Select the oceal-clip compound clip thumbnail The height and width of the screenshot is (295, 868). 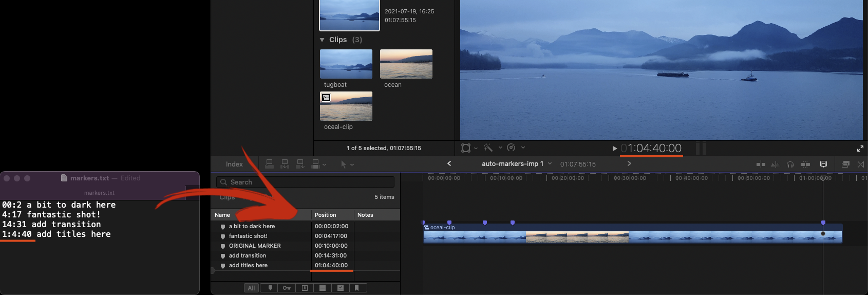(346, 106)
